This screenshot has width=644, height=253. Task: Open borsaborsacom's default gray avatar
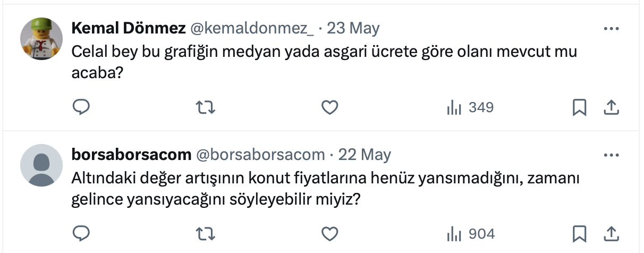41,165
